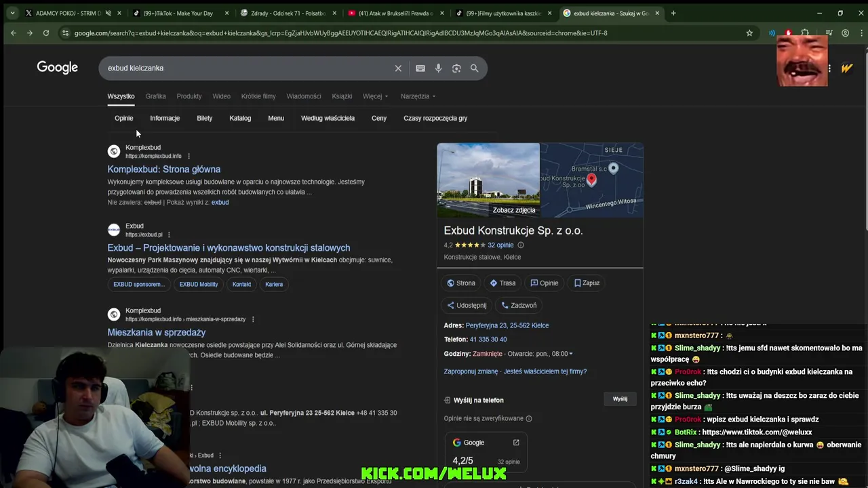Click the Google logo

tap(58, 67)
